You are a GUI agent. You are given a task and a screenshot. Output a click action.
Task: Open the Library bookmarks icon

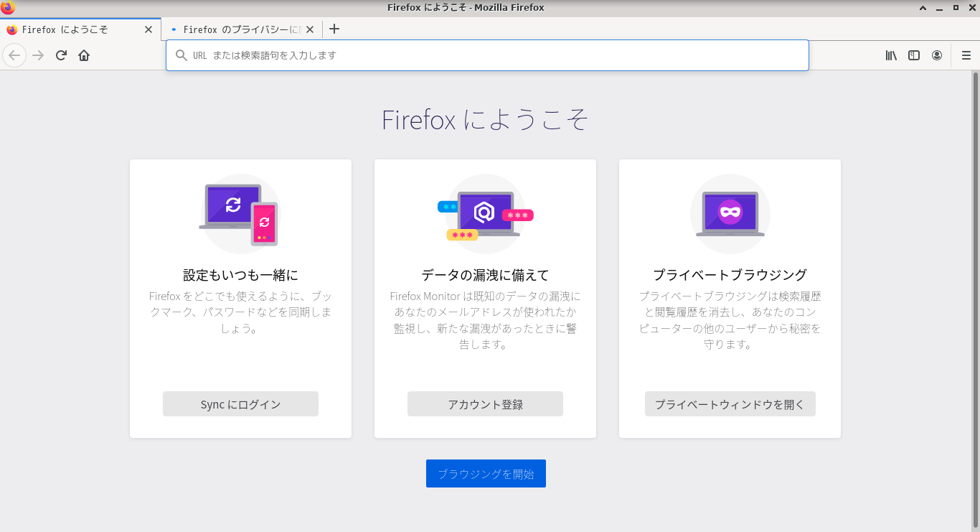tap(891, 55)
